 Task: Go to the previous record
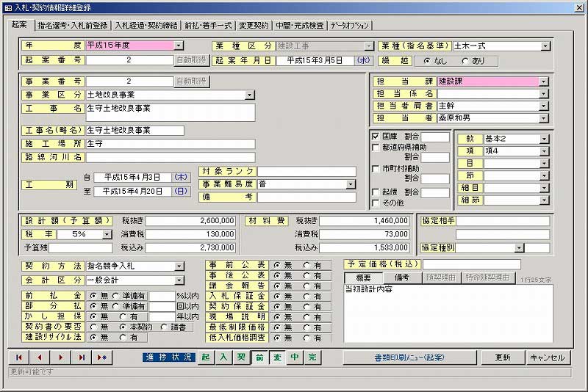[x=40, y=357]
